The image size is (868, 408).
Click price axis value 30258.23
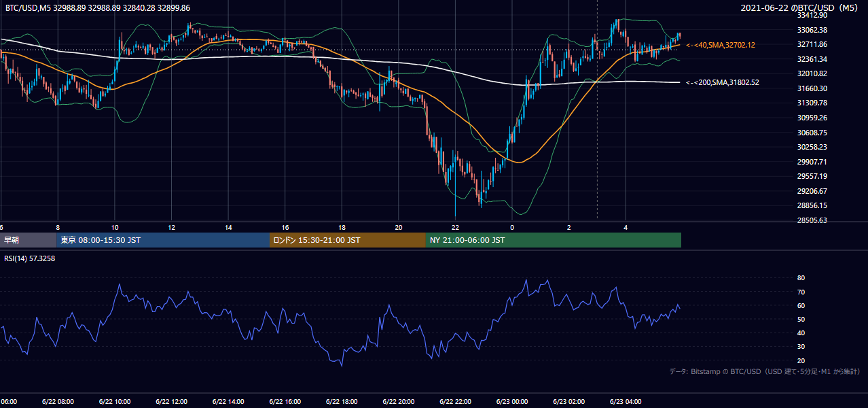pyautogui.click(x=812, y=147)
